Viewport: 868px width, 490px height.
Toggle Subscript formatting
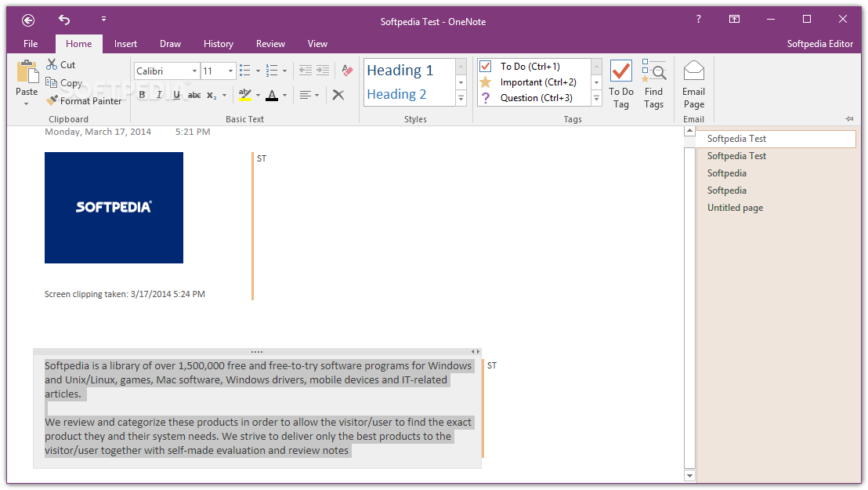click(x=212, y=96)
